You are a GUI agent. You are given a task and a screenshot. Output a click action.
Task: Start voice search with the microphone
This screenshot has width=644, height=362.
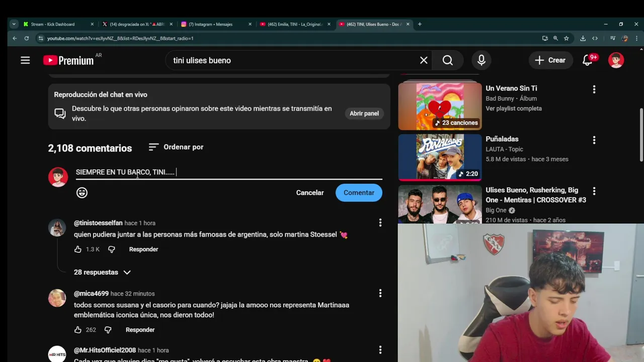coord(481,60)
